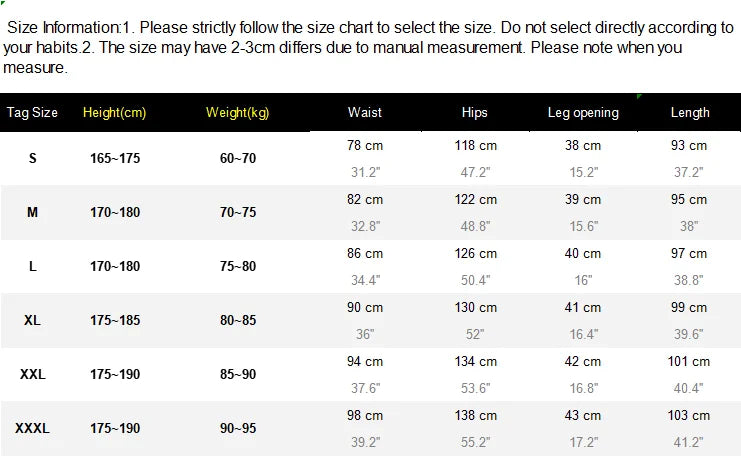The width and height of the screenshot is (741, 457).
Task: Click the Size Information instruction text
Action: [x=368, y=47]
